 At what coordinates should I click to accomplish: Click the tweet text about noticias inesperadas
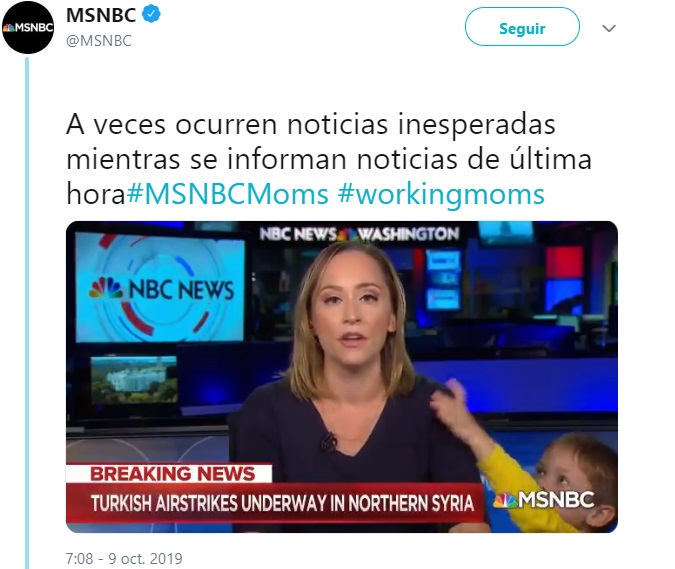(329, 159)
